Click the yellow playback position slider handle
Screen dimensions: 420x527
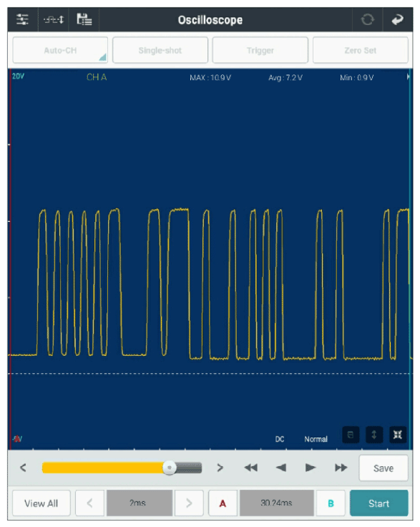[170, 468]
